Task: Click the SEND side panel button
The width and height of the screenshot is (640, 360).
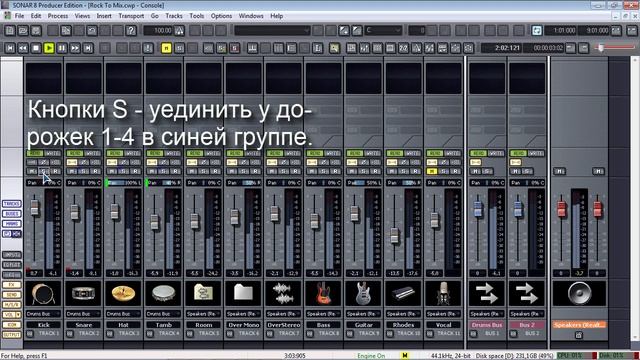Action: coord(12,295)
